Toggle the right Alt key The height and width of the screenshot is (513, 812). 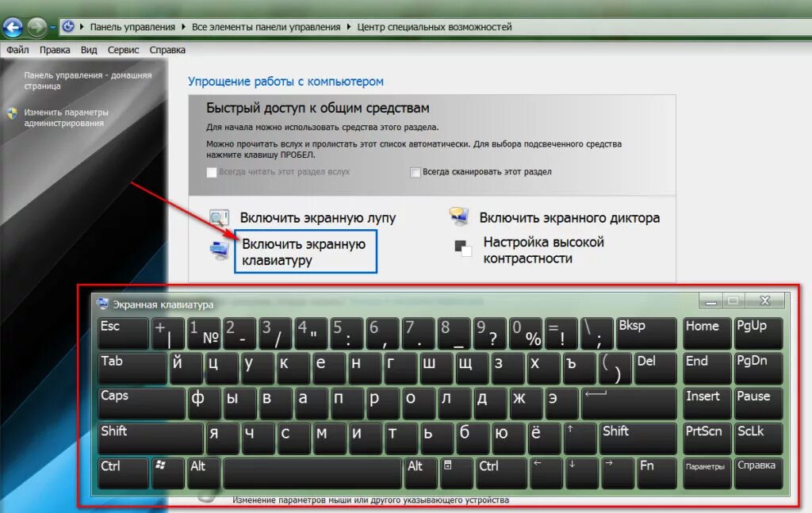pyautogui.click(x=421, y=473)
